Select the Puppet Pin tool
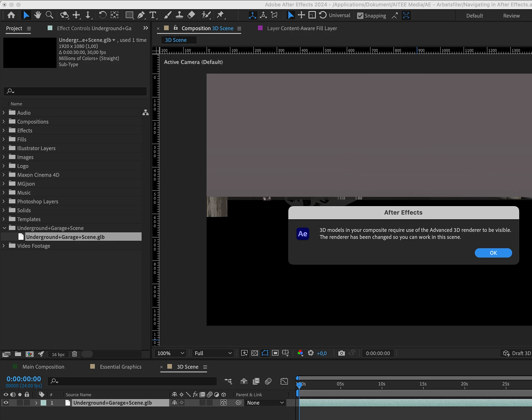Viewport: 532px width, 420px height. pos(221,15)
